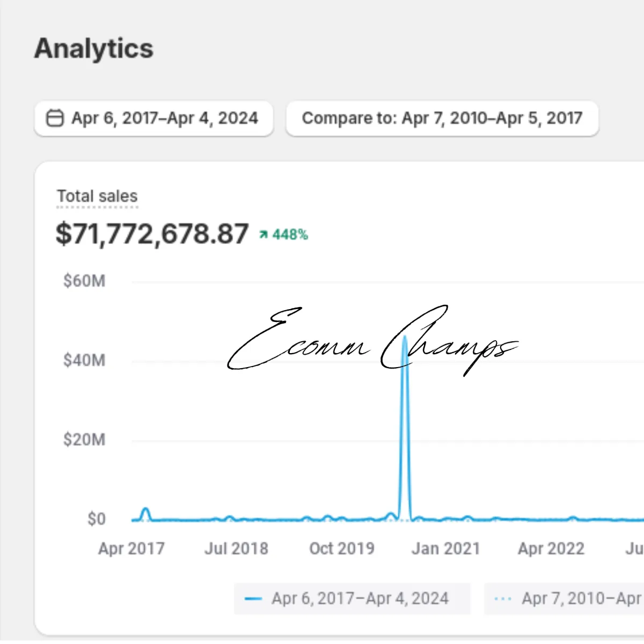Click the Total sales metric label

click(x=97, y=196)
